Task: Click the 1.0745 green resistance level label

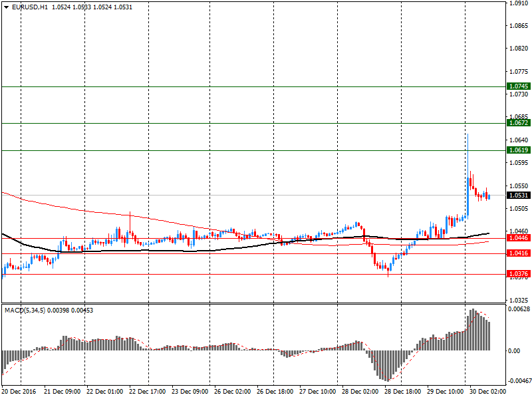Action: point(518,86)
